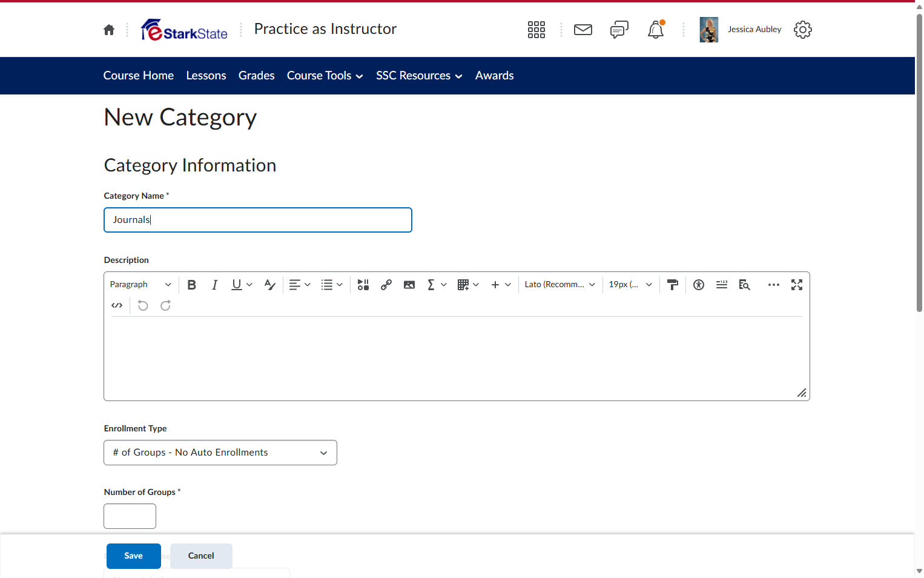The image size is (924, 578).
Task: Open the Lato font family dropdown
Action: (560, 285)
